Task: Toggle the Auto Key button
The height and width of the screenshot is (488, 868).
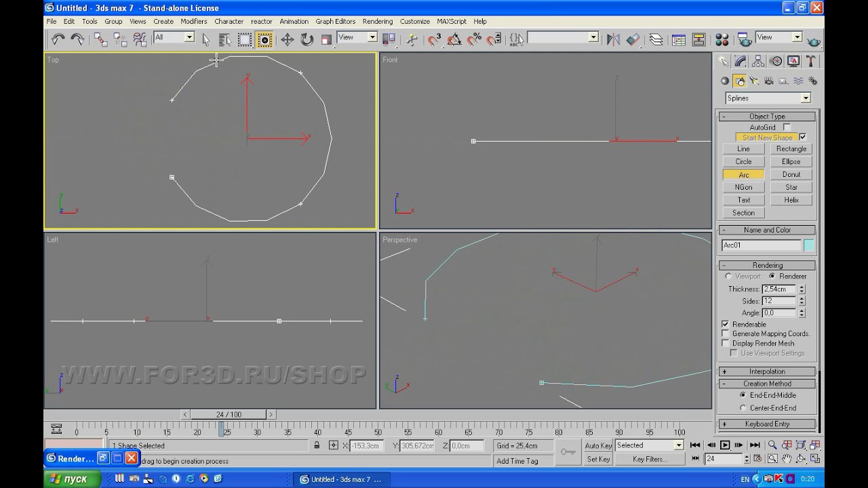Action: [x=598, y=445]
